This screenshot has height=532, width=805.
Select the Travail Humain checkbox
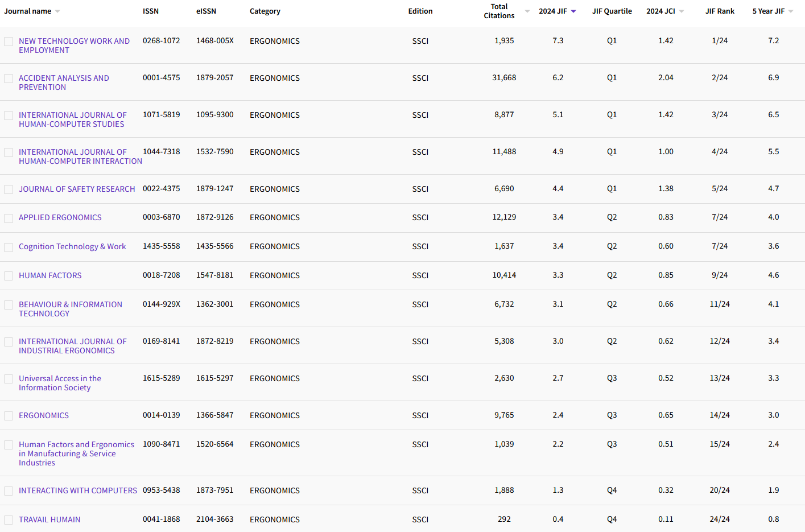pos(9,520)
